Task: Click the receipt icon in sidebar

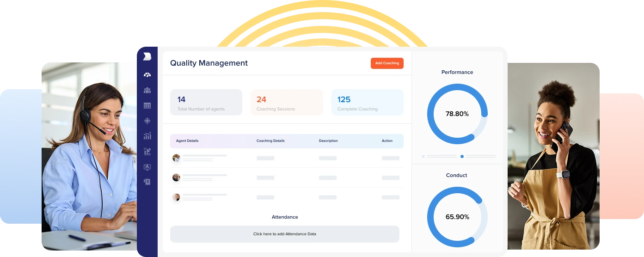Action: [x=147, y=182]
